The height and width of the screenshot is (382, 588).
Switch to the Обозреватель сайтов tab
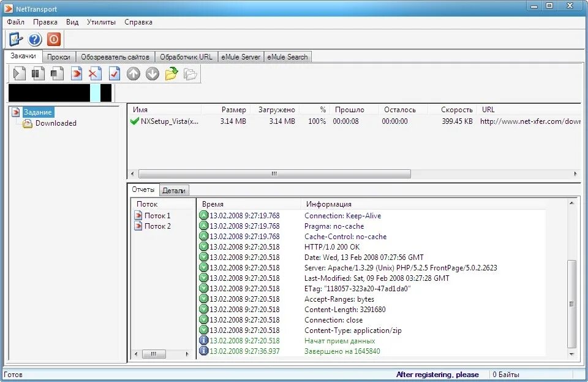tap(115, 57)
